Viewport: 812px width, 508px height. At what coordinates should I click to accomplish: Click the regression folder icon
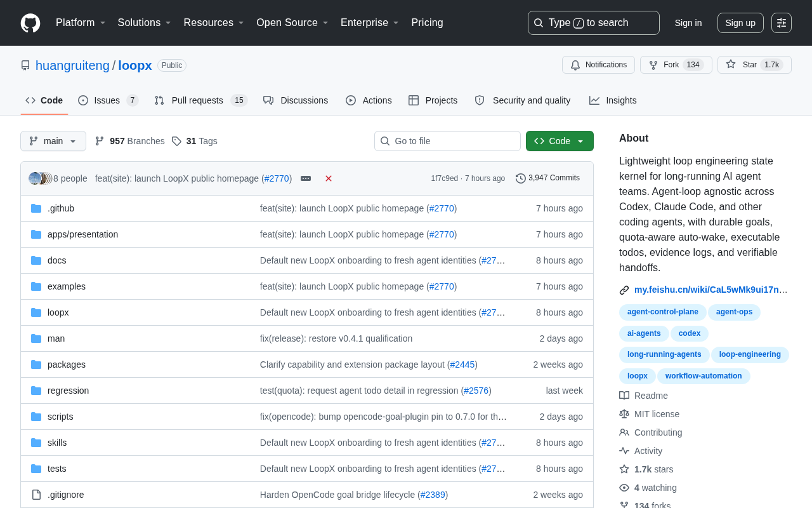tap(36, 391)
